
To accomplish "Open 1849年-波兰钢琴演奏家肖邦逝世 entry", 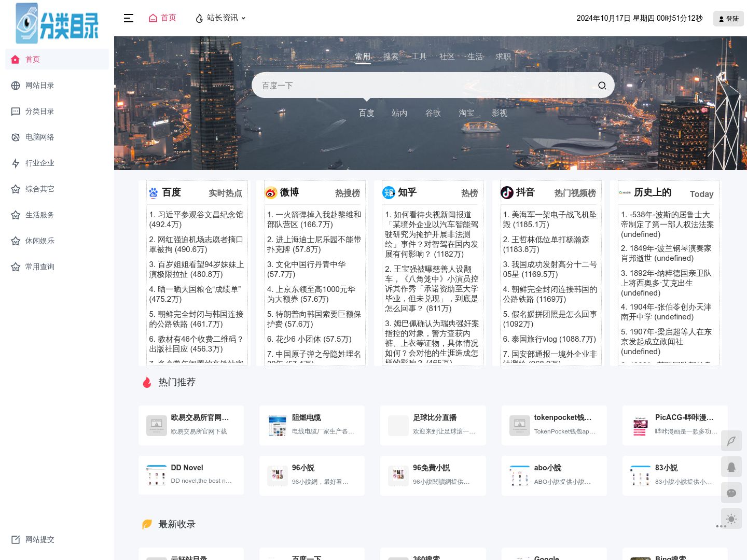I will (x=667, y=253).
